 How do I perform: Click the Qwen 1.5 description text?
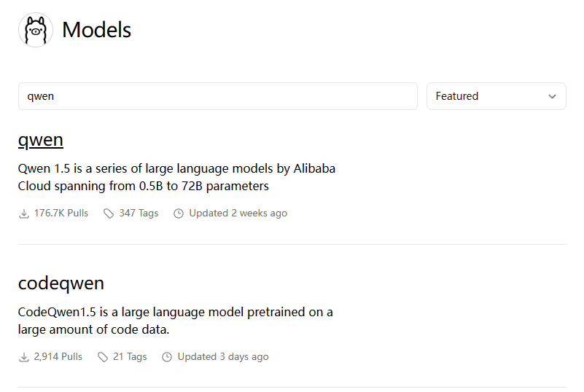point(176,177)
